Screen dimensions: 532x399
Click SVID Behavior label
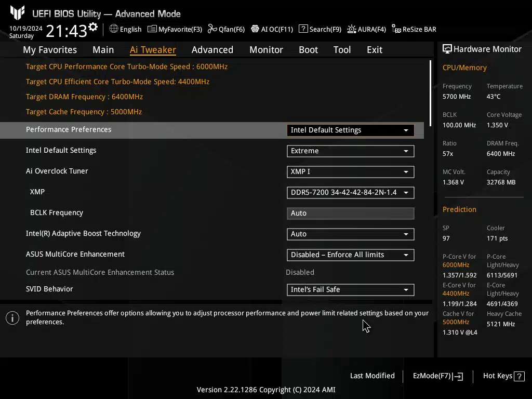pos(49,289)
